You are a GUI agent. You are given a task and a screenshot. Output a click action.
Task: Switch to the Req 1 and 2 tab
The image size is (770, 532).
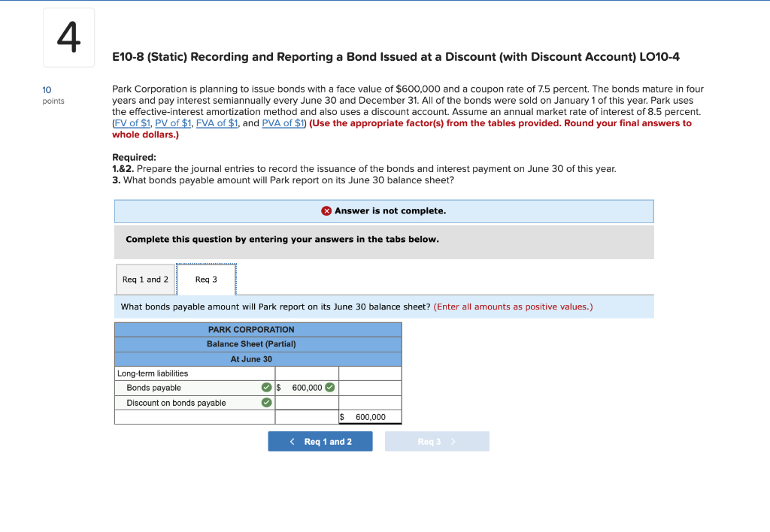coord(146,279)
